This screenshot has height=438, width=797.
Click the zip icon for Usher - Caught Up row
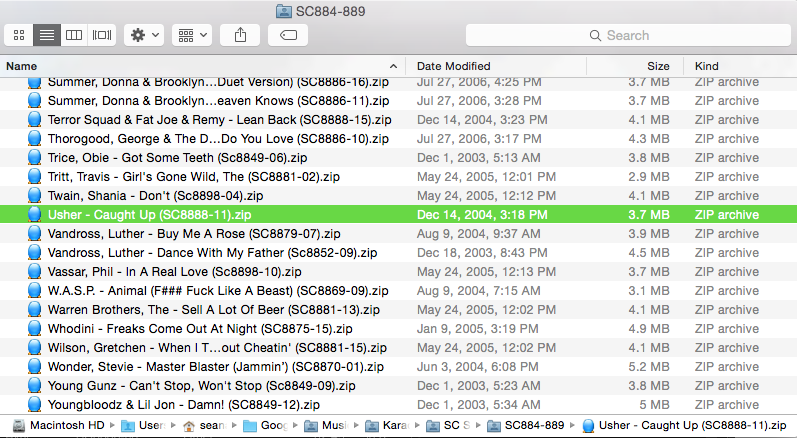pos(34,214)
